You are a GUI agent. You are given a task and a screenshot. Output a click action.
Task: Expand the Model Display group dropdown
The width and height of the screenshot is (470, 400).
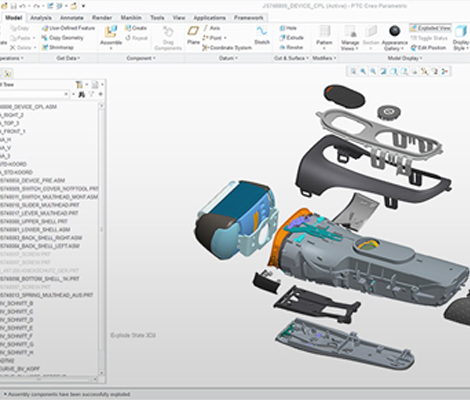click(405, 58)
